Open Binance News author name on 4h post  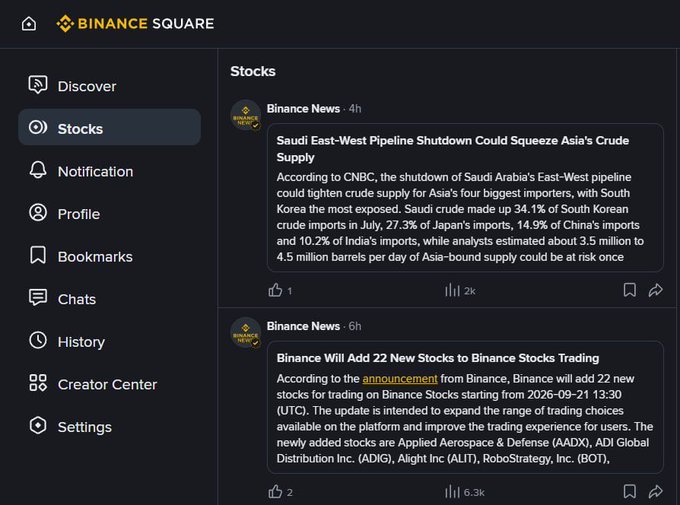[x=303, y=108]
